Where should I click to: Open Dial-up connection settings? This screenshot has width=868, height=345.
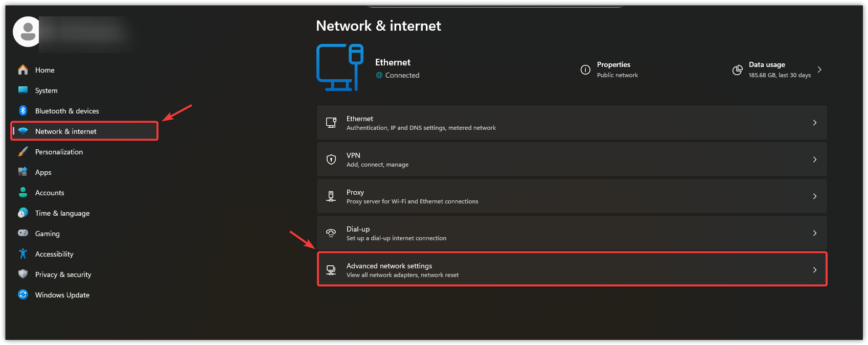point(572,233)
